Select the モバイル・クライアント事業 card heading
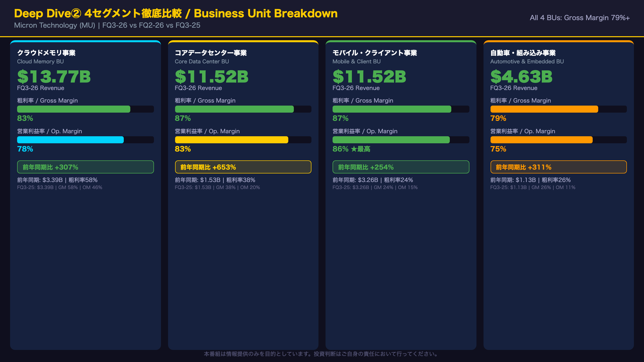644x362 pixels. pos(375,53)
